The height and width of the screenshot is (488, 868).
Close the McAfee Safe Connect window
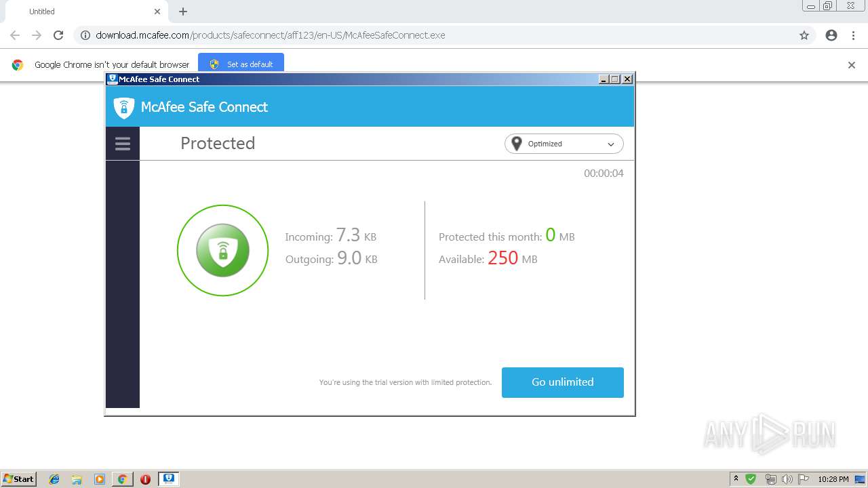[x=627, y=79]
